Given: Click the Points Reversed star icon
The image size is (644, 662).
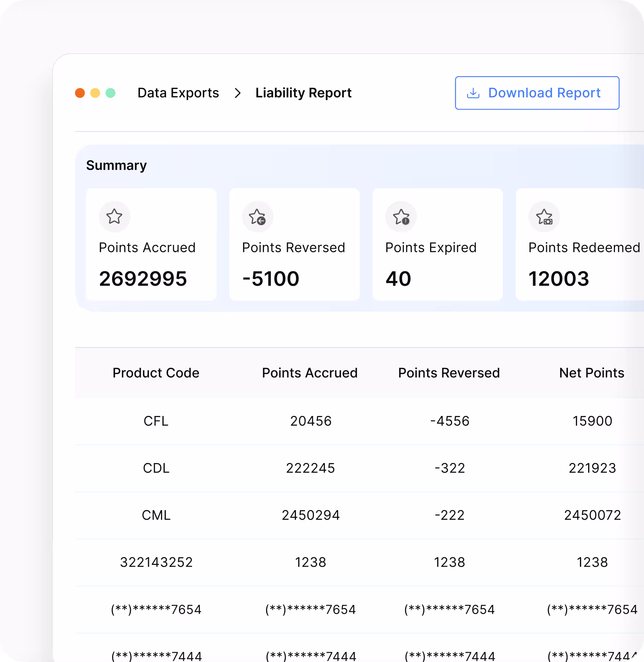Looking at the screenshot, I should click(258, 217).
